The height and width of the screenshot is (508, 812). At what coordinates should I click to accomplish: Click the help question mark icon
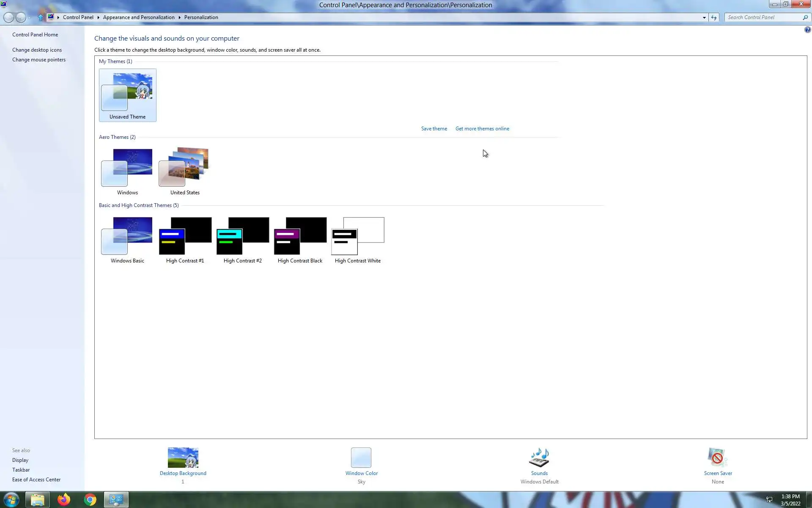(x=807, y=30)
